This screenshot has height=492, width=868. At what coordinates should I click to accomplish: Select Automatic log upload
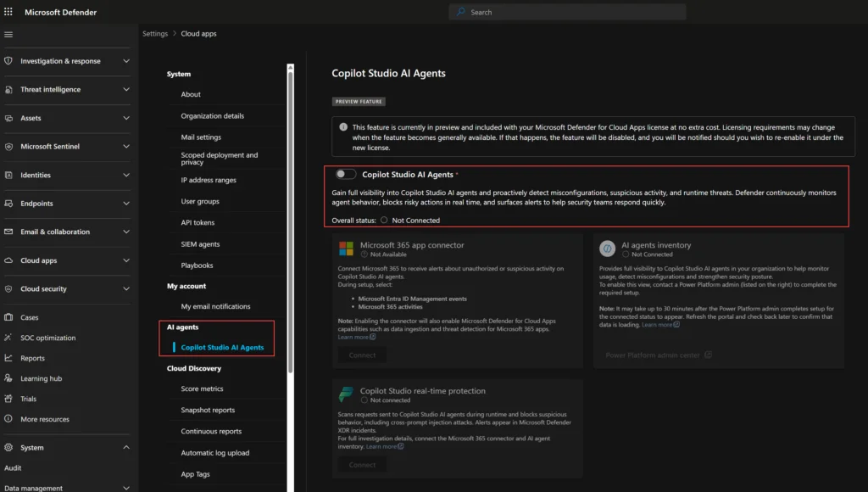pos(215,453)
